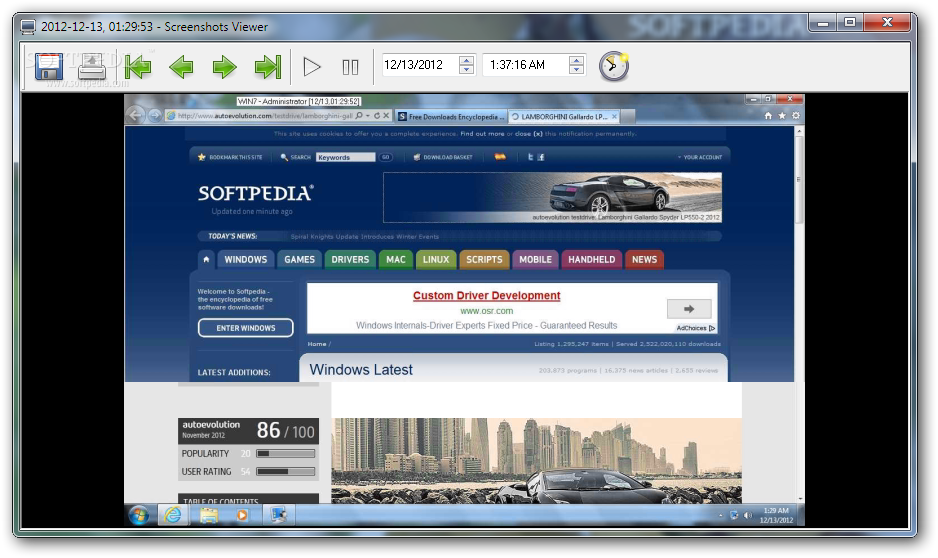Click the clock icon in toolbar

[x=614, y=66]
